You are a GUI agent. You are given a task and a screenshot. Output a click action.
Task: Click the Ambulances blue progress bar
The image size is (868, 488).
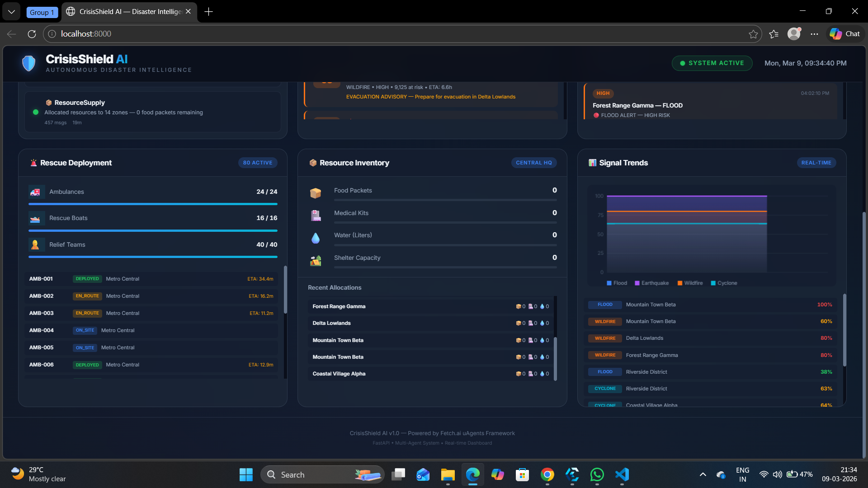click(153, 204)
